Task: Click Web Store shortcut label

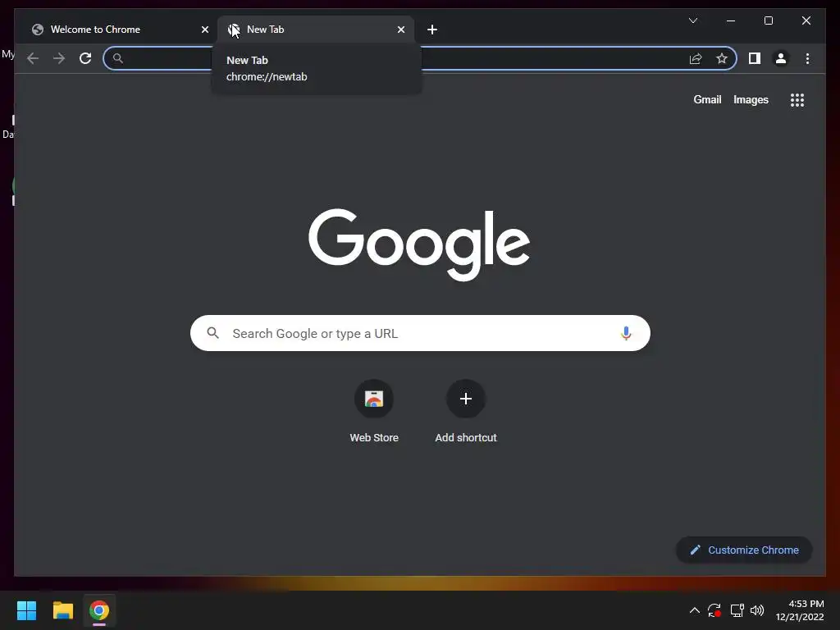Action: click(x=374, y=438)
